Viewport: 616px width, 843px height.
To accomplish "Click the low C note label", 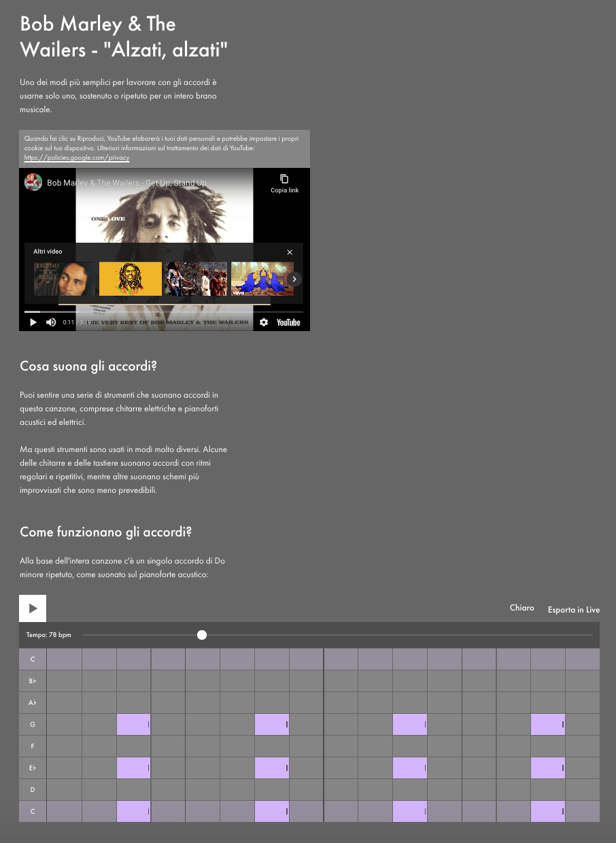I will pos(33,812).
